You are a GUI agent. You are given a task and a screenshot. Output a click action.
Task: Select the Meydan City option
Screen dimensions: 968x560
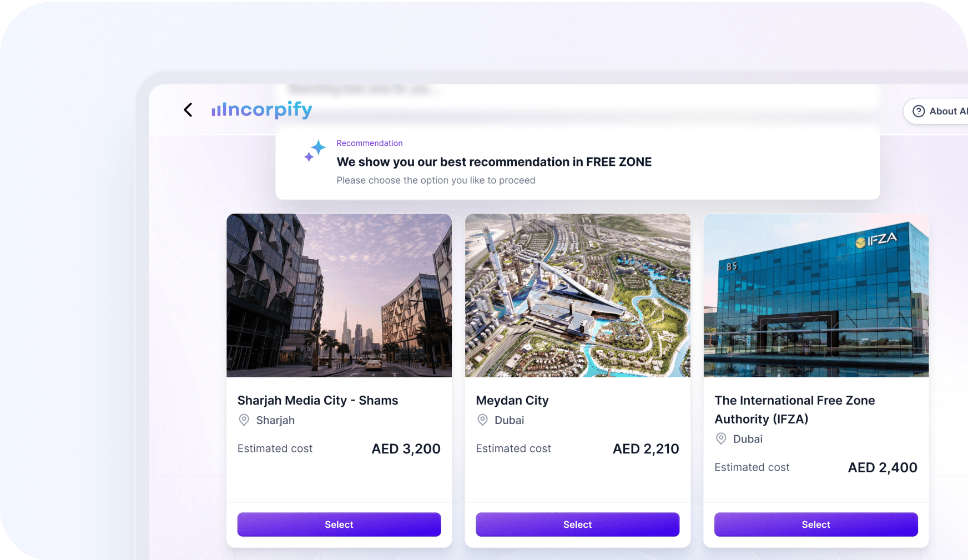tap(577, 524)
